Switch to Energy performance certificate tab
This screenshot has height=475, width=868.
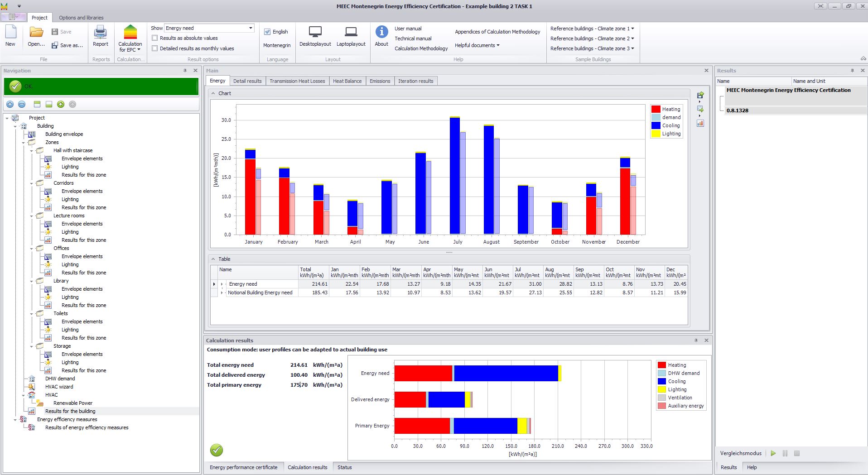coord(244,467)
